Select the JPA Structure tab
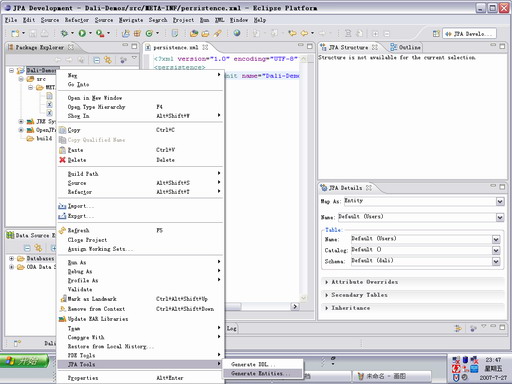 tap(349, 47)
